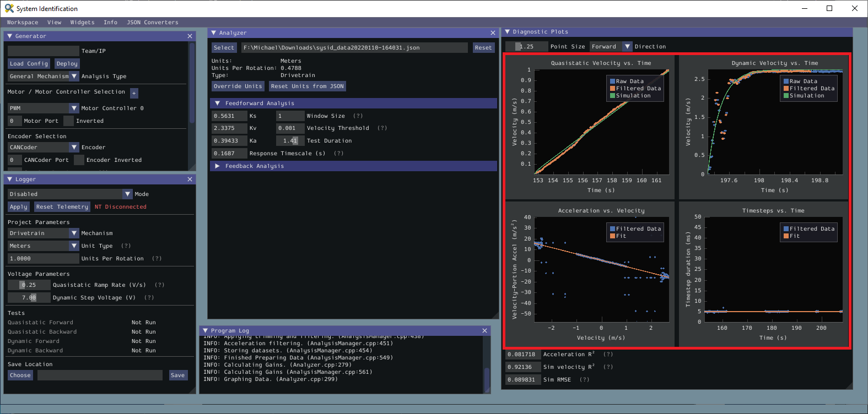The width and height of the screenshot is (868, 414).
Task: Close the Program Log panel
Action: 485,331
